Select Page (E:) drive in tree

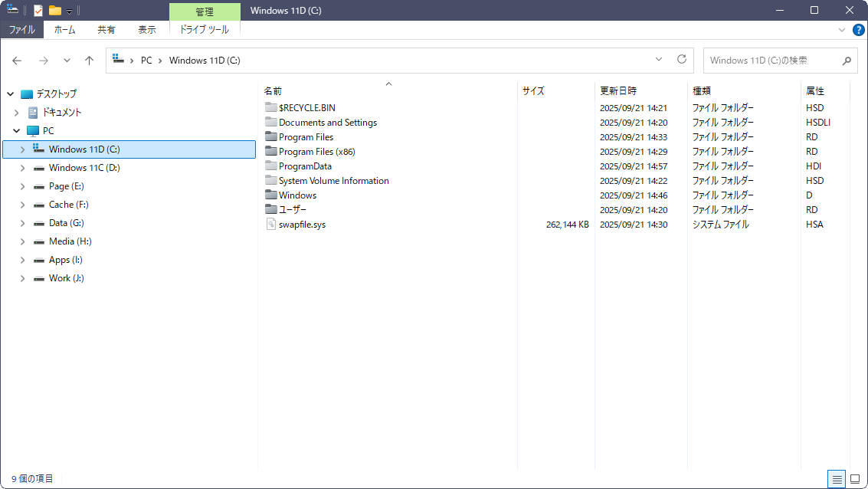click(x=67, y=186)
